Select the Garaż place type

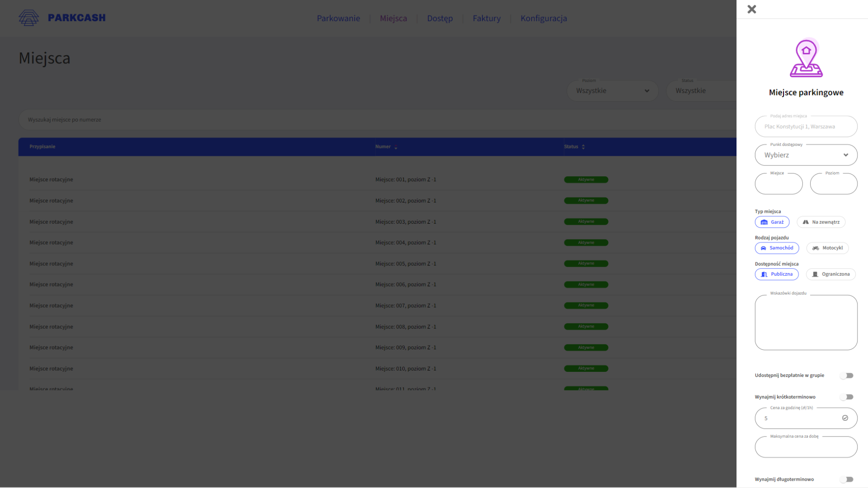(x=772, y=222)
